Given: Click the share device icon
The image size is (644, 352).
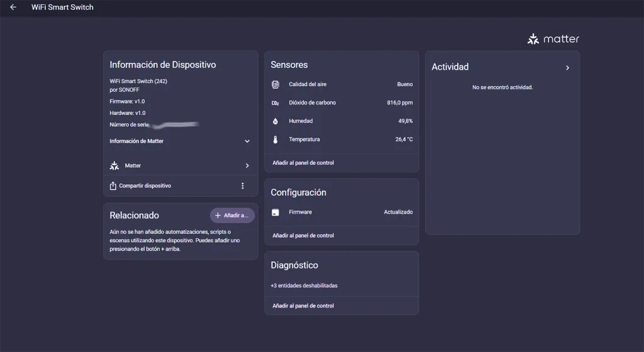Looking at the screenshot, I should (x=113, y=186).
